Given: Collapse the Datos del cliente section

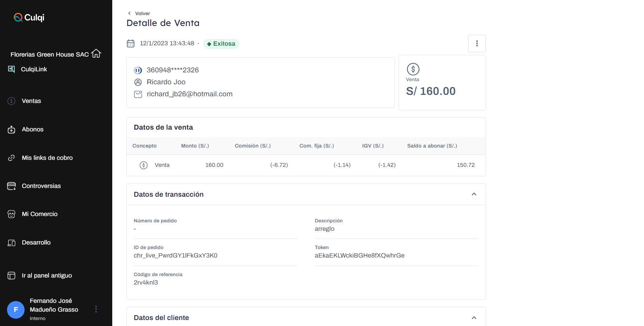Looking at the screenshot, I should (x=474, y=318).
